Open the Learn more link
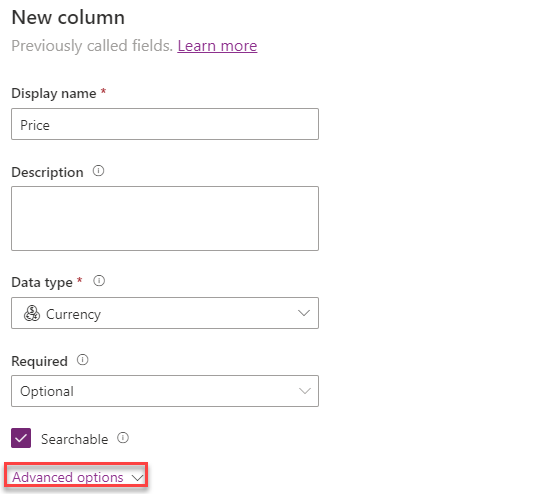Screen dimensions: 544x494 pyautogui.click(x=217, y=46)
